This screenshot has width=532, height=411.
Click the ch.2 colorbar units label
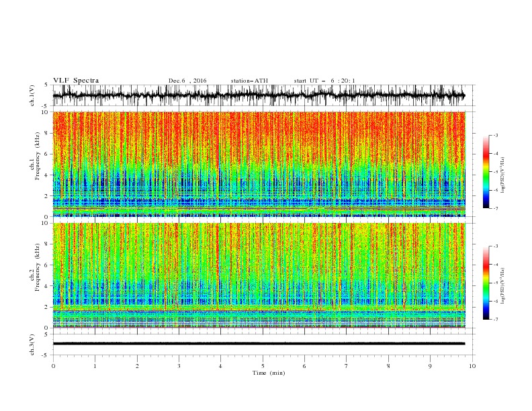(503, 285)
